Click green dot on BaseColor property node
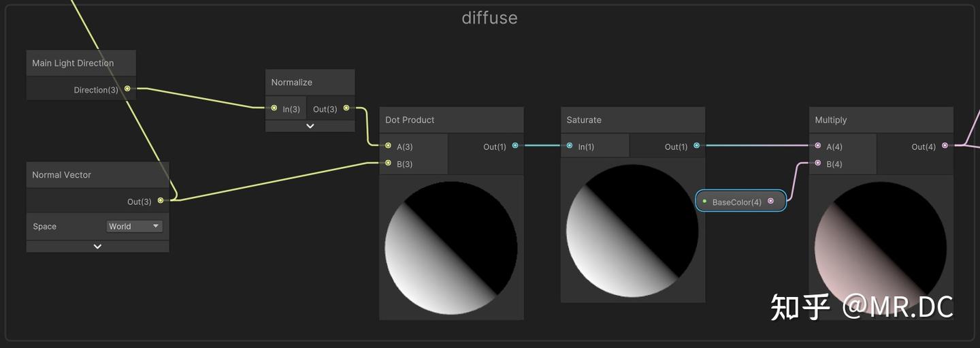The width and height of the screenshot is (980, 348). pos(704,201)
